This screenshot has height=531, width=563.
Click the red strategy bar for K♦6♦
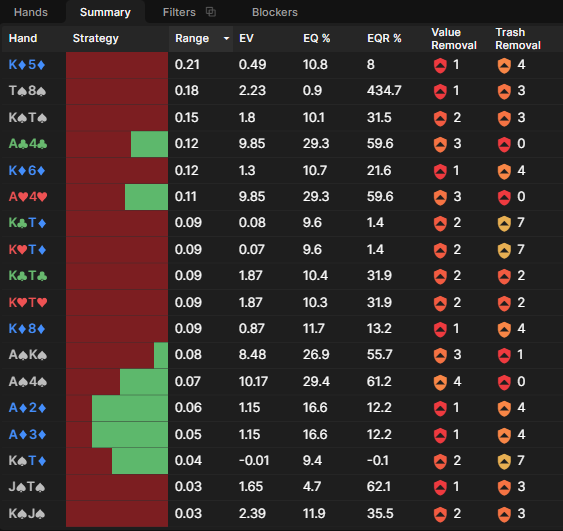click(x=117, y=171)
